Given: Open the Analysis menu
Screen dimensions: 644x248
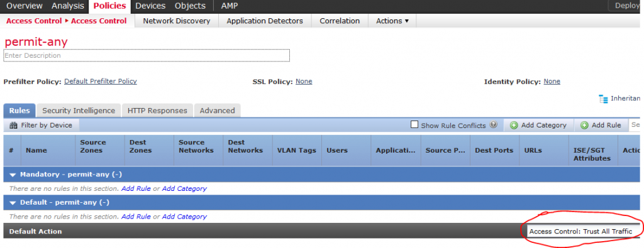Looking at the screenshot, I should click(68, 6).
